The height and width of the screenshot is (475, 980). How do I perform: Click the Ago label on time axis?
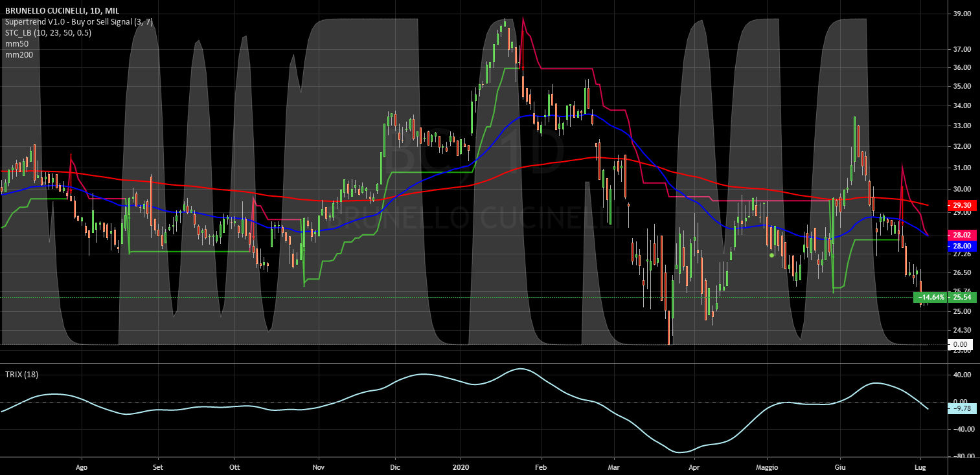(x=82, y=467)
